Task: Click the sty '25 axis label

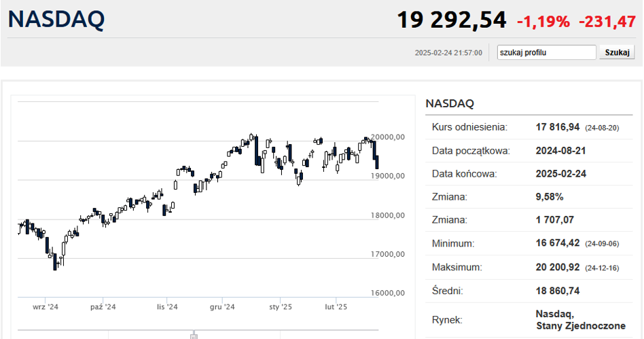Action: tap(281, 307)
